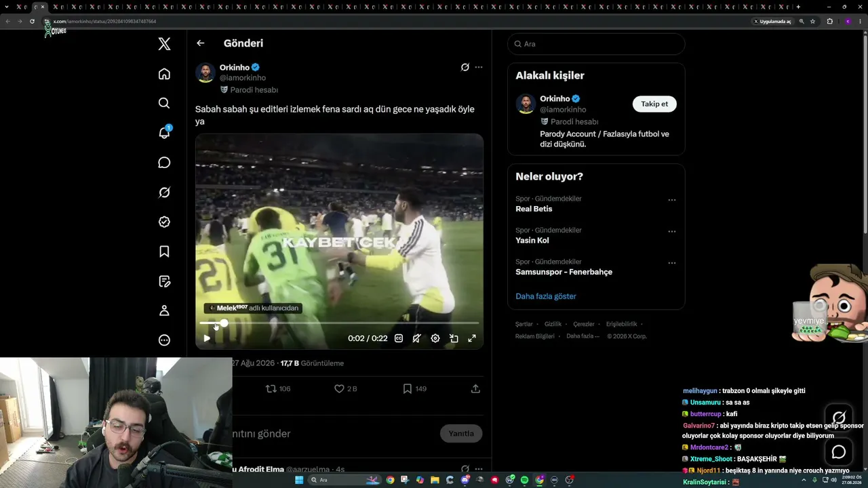Open Grok in the X sidebar

click(164, 192)
